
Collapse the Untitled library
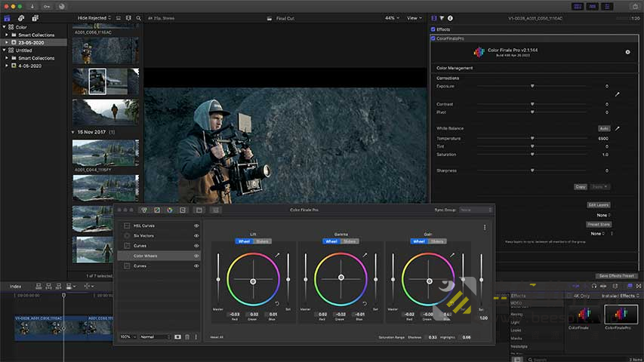pyautogui.click(x=4, y=50)
